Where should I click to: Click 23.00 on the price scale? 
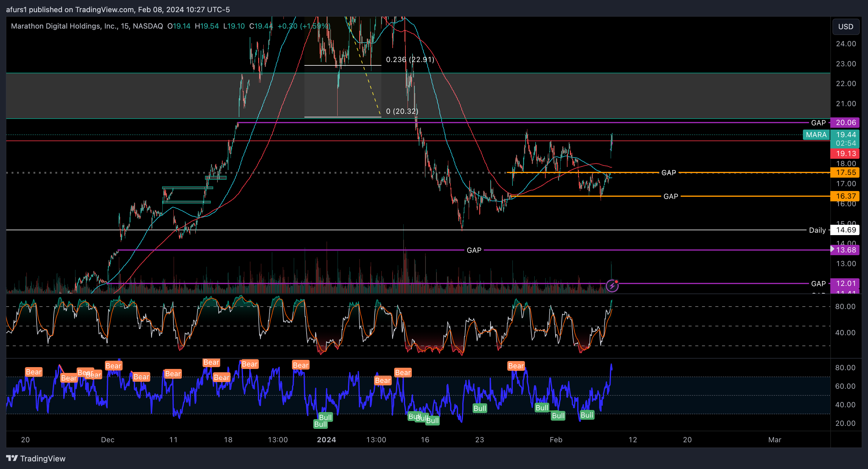(846, 64)
